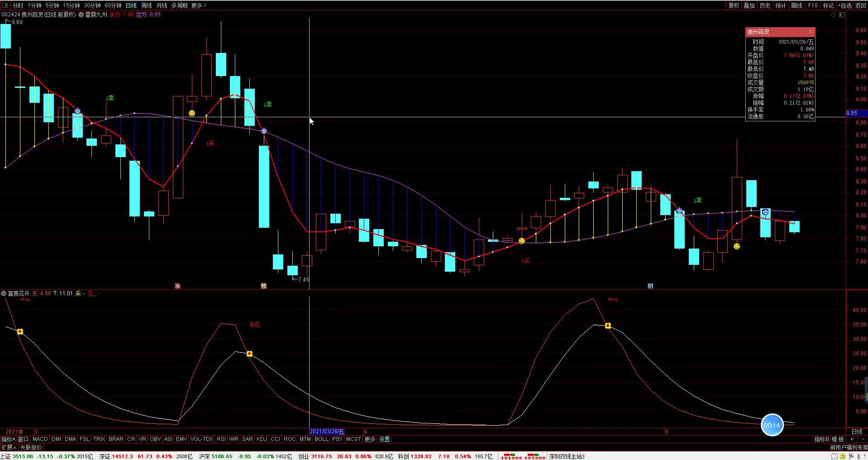Click the first yellow smiley buy marker
The width and height of the screenshot is (868, 460).
coord(192,113)
